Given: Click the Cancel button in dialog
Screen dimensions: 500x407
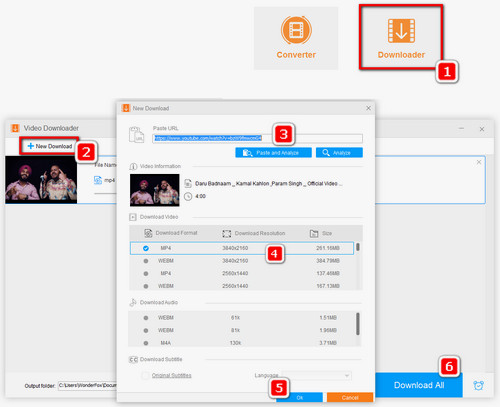Looking at the screenshot, I should click(350, 397).
